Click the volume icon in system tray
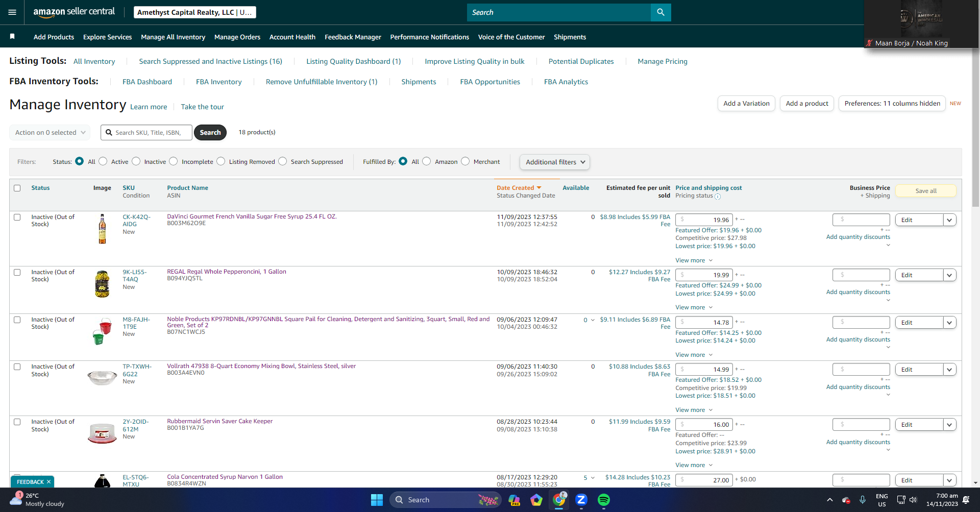This screenshot has width=980, height=512. (x=913, y=500)
